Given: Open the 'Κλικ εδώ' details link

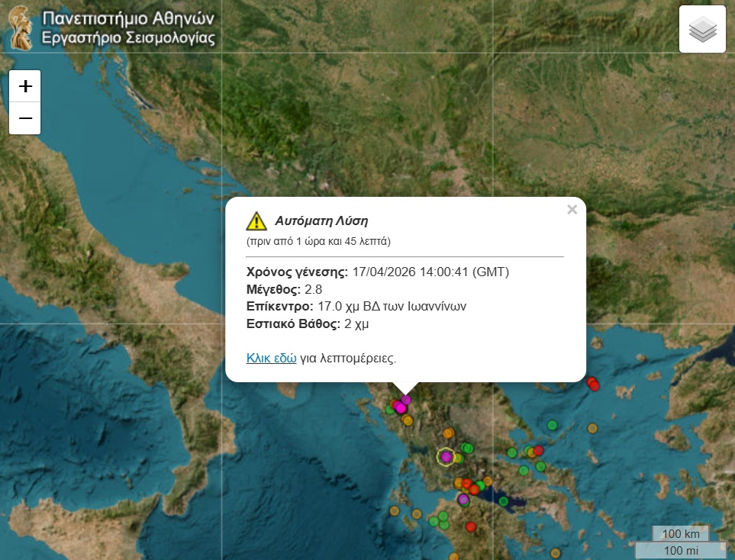Looking at the screenshot, I should 271,357.
